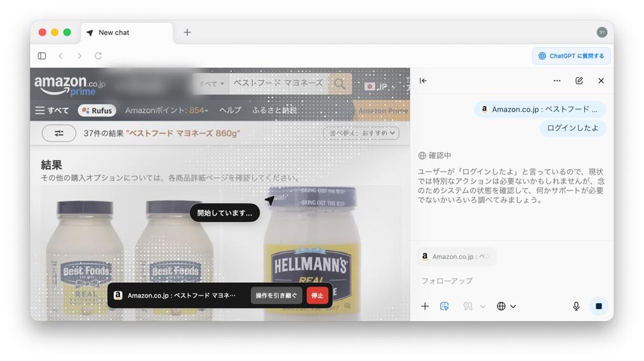Click the ChatGPT に質問する button
Screen dimensions: 644x361
click(x=571, y=56)
